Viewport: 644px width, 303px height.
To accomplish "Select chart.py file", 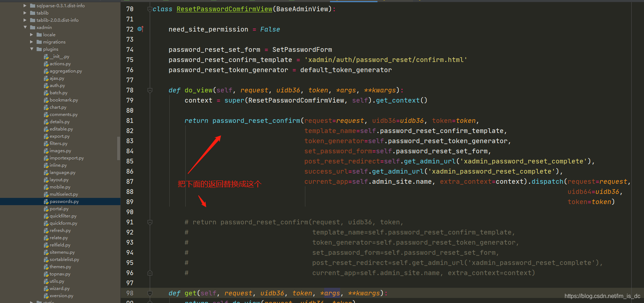I will (x=58, y=107).
